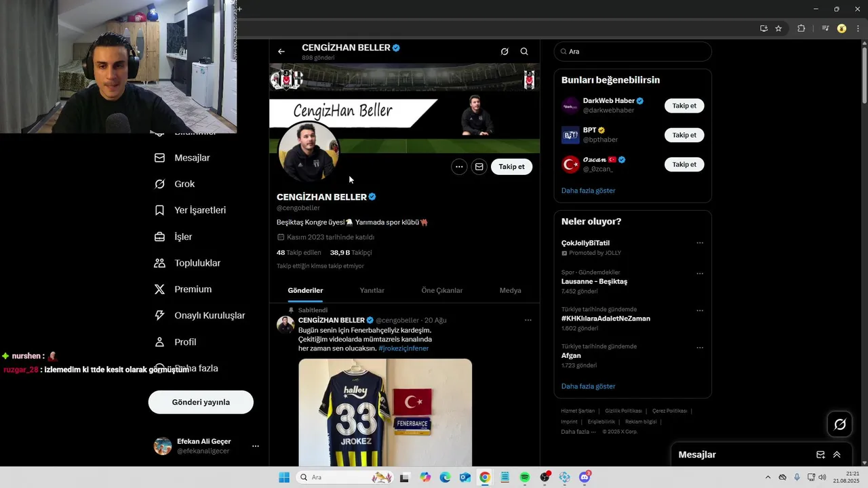The width and height of the screenshot is (868, 488).
Task: Open İşler in the sidebar
Action: (174, 237)
